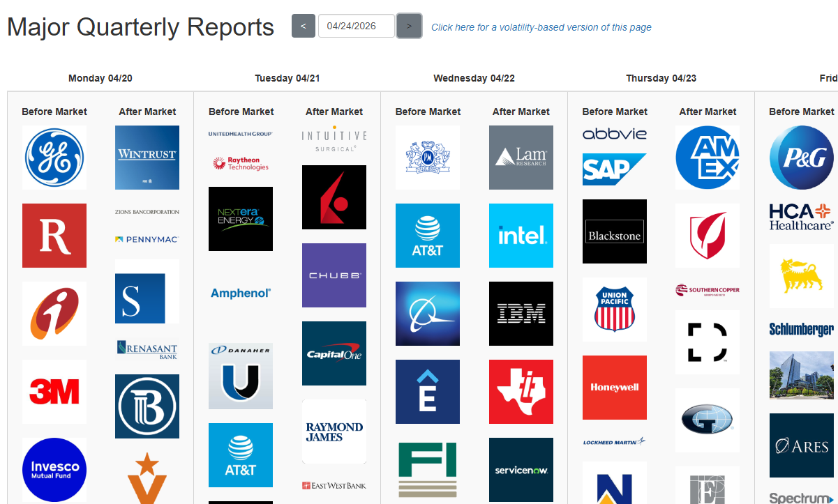Viewport: 838px width, 504px height.
Task: Click the GE logo under Monday
Action: pyautogui.click(x=54, y=158)
